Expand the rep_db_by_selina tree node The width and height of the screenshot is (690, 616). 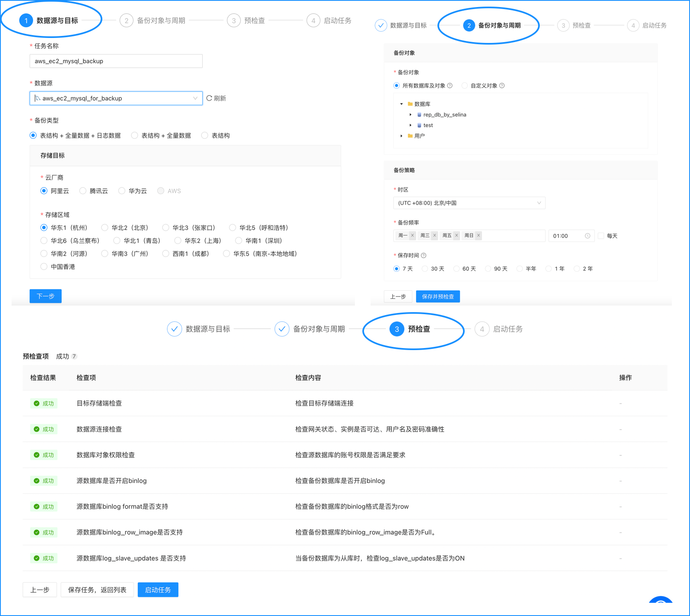(x=410, y=115)
